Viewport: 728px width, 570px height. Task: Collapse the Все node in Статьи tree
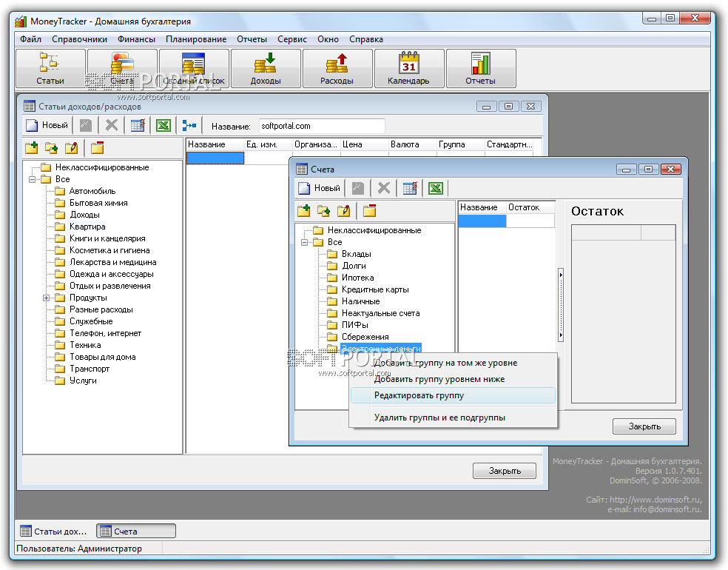point(32,179)
